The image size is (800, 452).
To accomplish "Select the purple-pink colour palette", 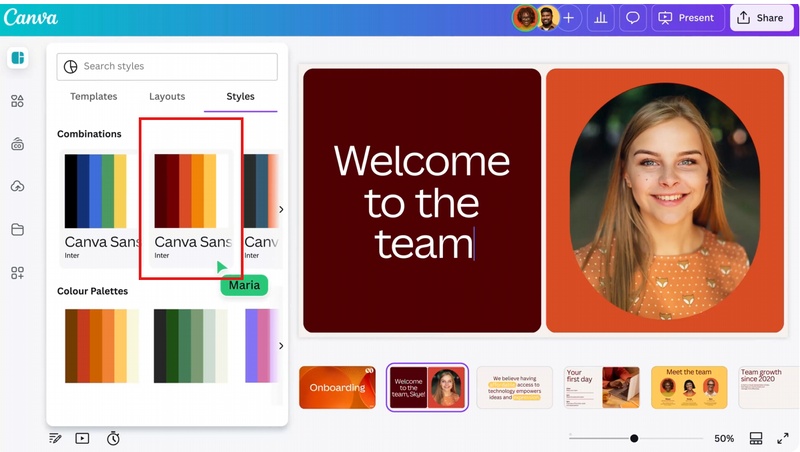I will click(x=262, y=346).
